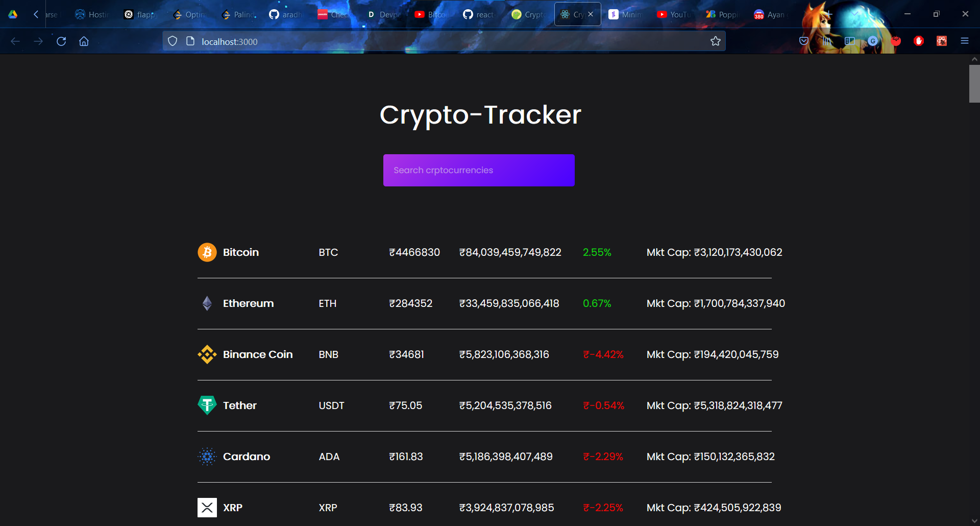Switch to the Devpo tab
Image resolution: width=980 pixels, height=526 pixels.
(384, 14)
